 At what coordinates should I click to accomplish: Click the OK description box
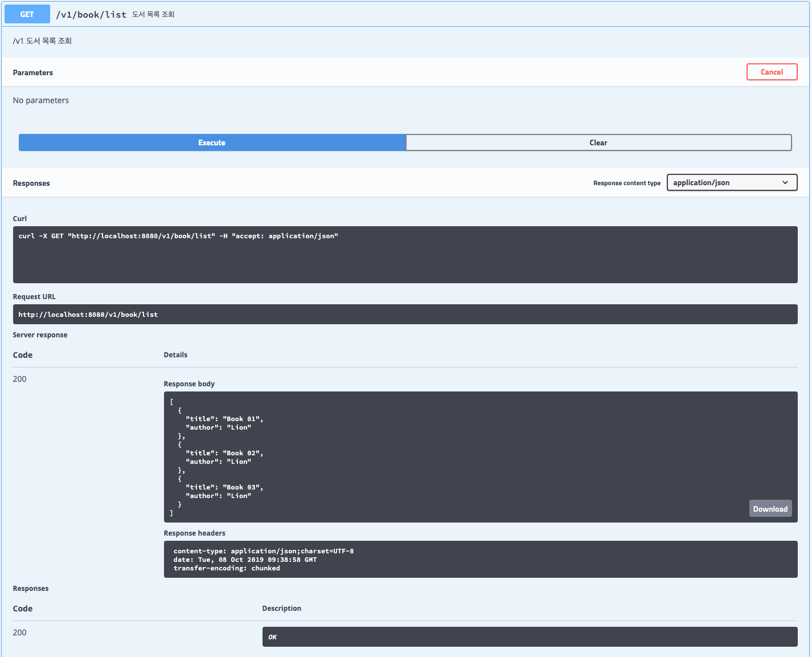(x=530, y=637)
